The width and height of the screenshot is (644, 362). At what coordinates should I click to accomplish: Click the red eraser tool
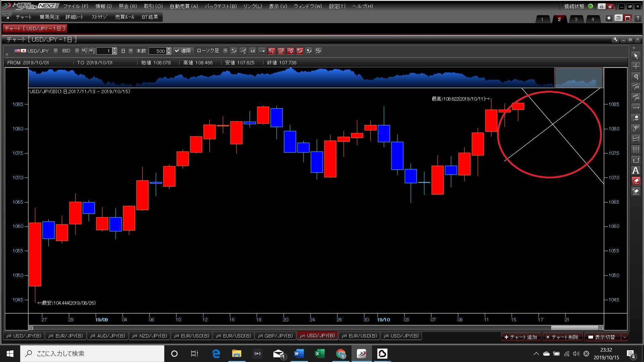coord(636,181)
